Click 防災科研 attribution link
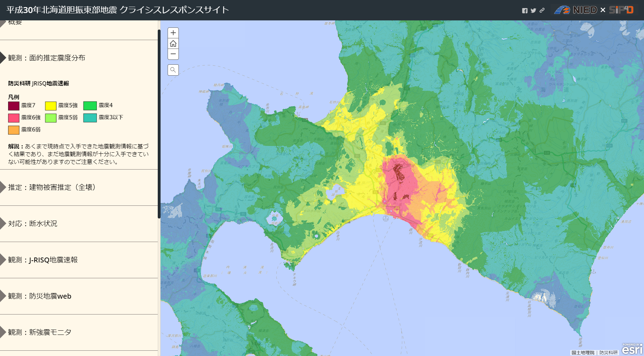This screenshot has width=644, height=356. pos(609,352)
